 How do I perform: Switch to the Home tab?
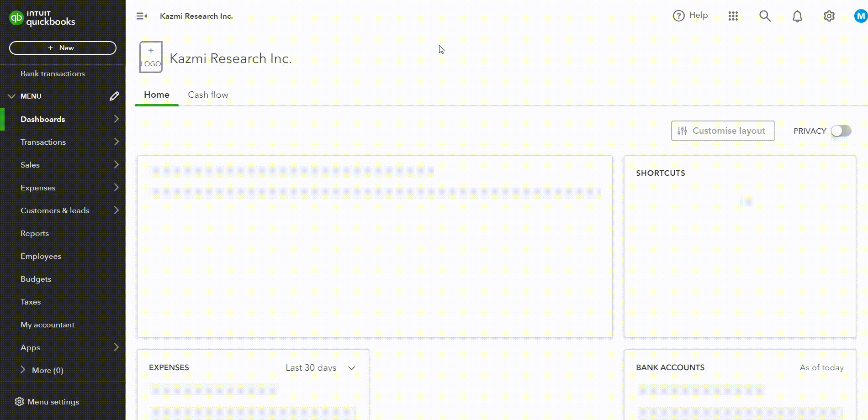pyautogui.click(x=157, y=95)
